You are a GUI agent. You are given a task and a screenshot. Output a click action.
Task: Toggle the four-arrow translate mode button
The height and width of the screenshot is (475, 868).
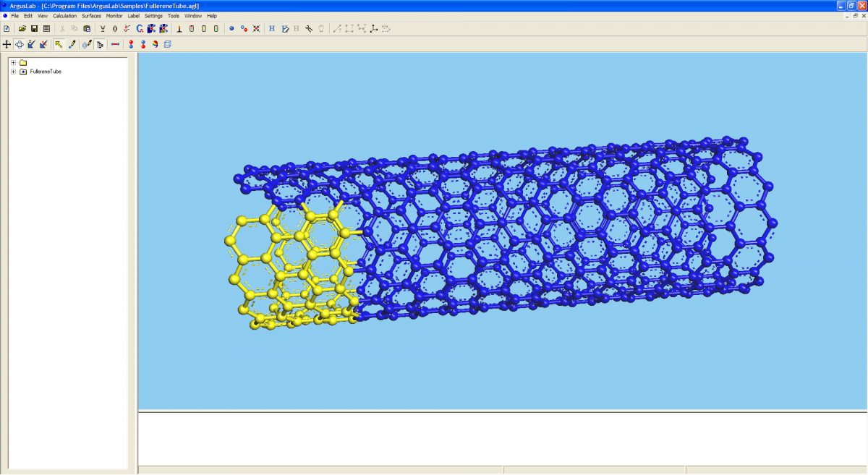tap(7, 45)
